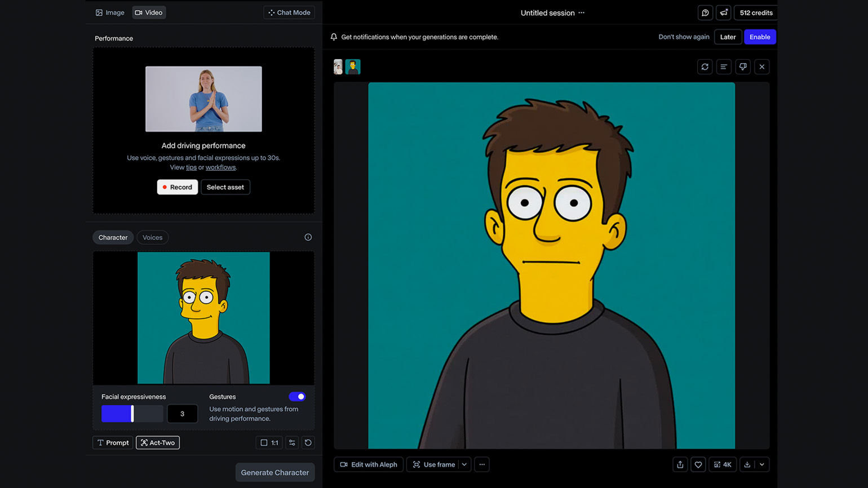Adjust the Facial expressiveness slider
Screen dimensions: 868x488
(132, 414)
